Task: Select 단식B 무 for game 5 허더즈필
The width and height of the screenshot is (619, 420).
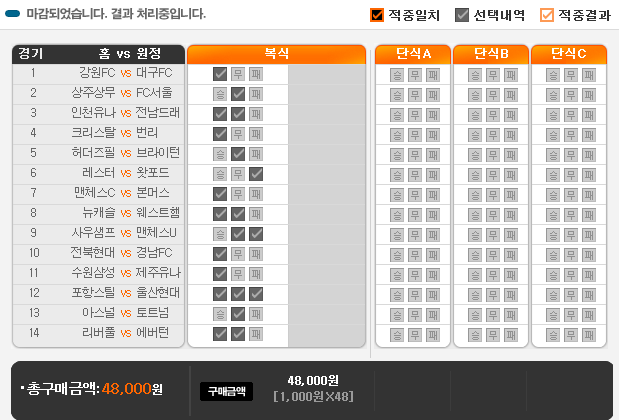Action: coord(492,153)
